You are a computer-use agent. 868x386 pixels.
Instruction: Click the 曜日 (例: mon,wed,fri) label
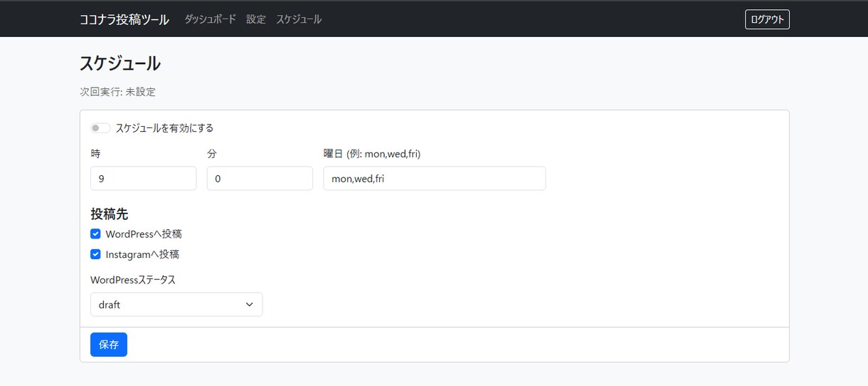[371, 154]
